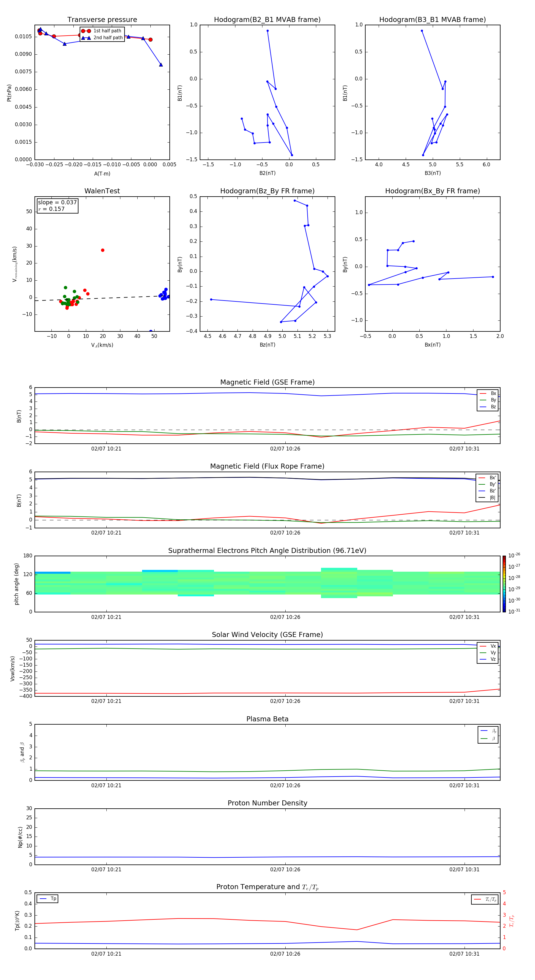Click the 'Np(#/cc)' axis label
Viewport: 535px width, 980px height.
click(20, 837)
